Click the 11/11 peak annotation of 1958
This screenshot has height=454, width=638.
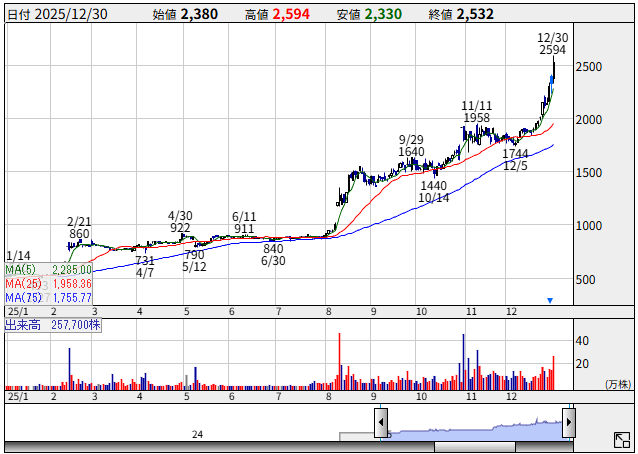(477, 112)
